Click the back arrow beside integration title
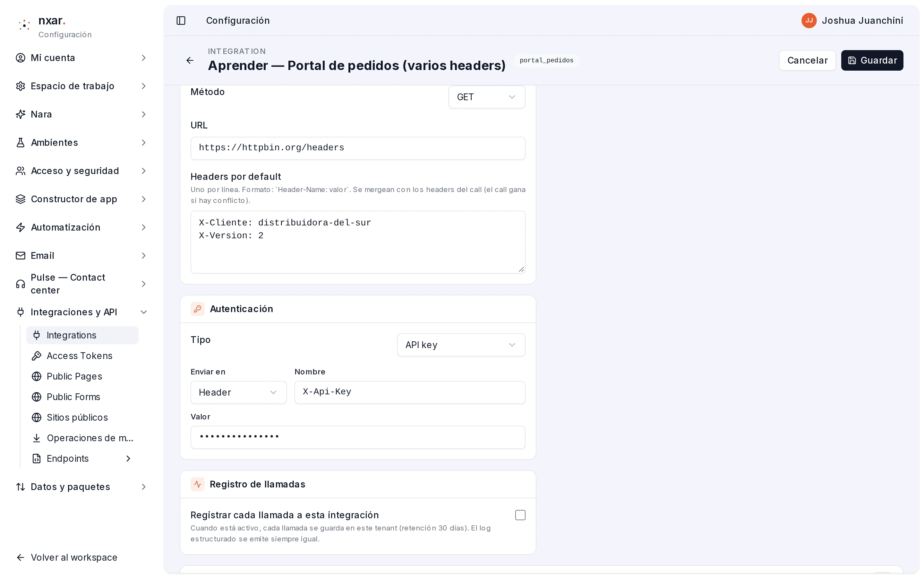 click(x=190, y=60)
